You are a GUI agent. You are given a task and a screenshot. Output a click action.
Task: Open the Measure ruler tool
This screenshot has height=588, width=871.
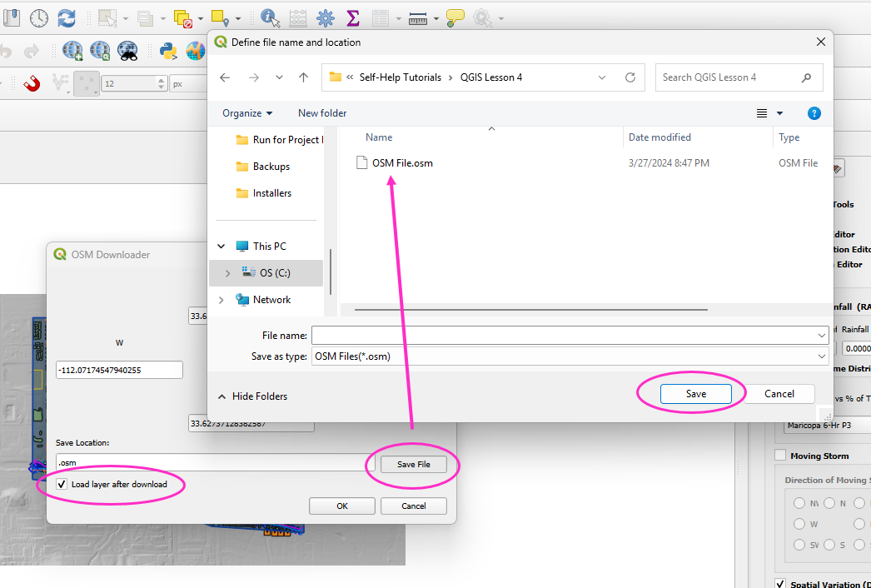(x=418, y=17)
